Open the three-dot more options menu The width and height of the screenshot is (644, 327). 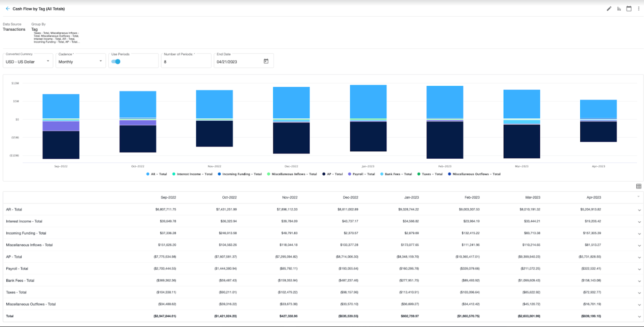click(x=638, y=9)
